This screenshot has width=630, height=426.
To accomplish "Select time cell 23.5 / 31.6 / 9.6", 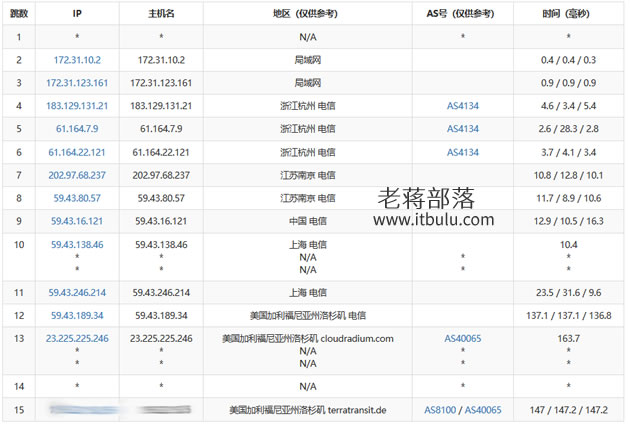I will [569, 293].
